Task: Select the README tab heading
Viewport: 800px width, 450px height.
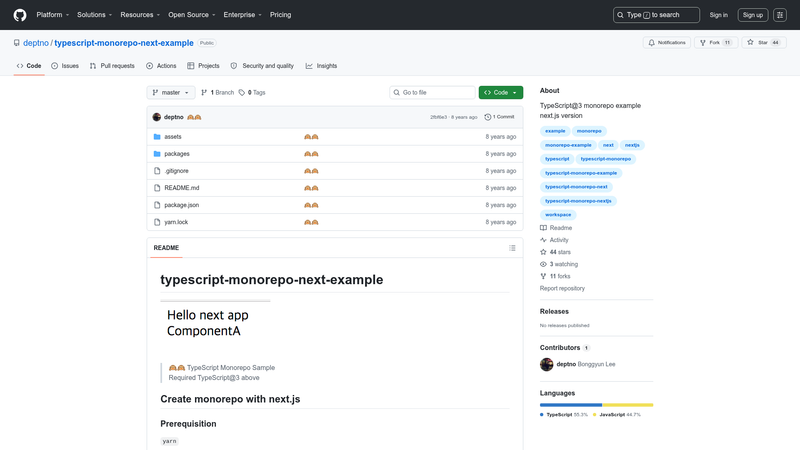Action: pos(166,248)
